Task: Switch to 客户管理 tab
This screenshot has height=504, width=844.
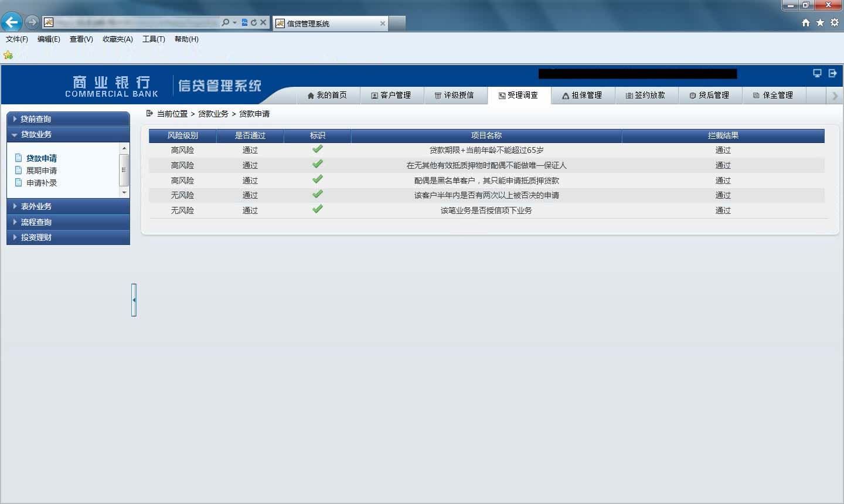Action: [x=391, y=96]
